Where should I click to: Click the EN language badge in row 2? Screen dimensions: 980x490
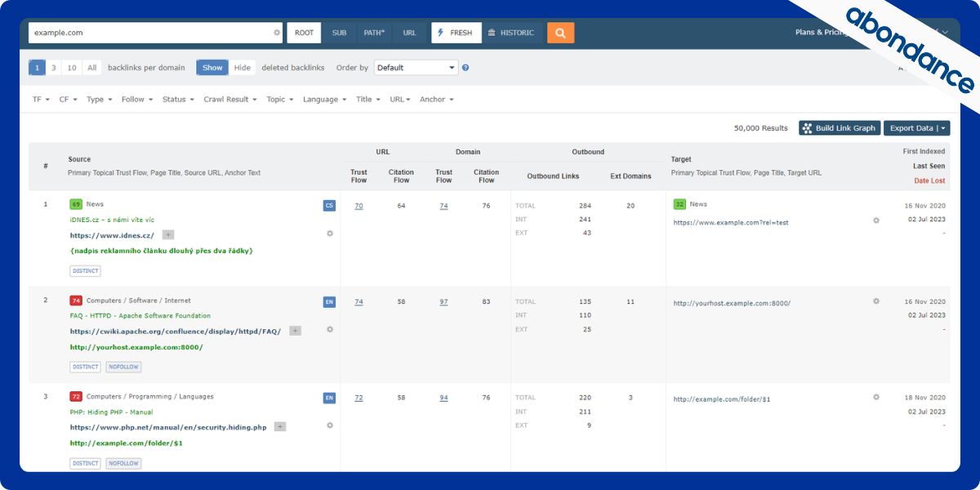tap(329, 301)
